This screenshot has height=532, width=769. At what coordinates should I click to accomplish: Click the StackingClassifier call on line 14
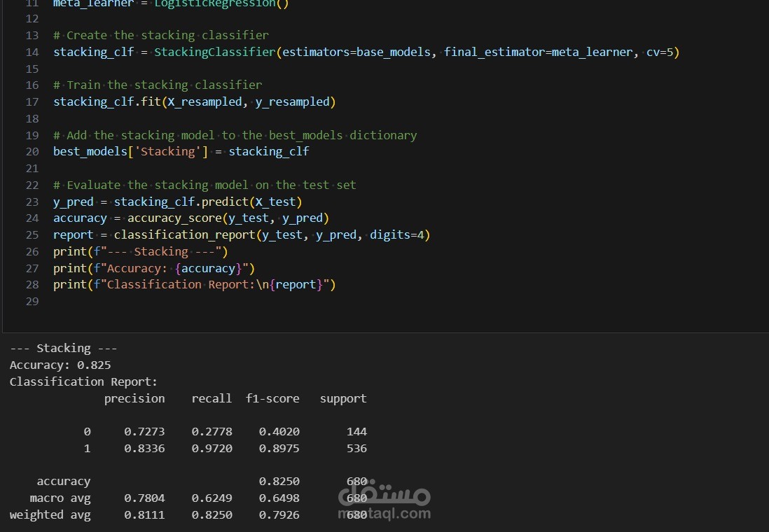pos(215,52)
